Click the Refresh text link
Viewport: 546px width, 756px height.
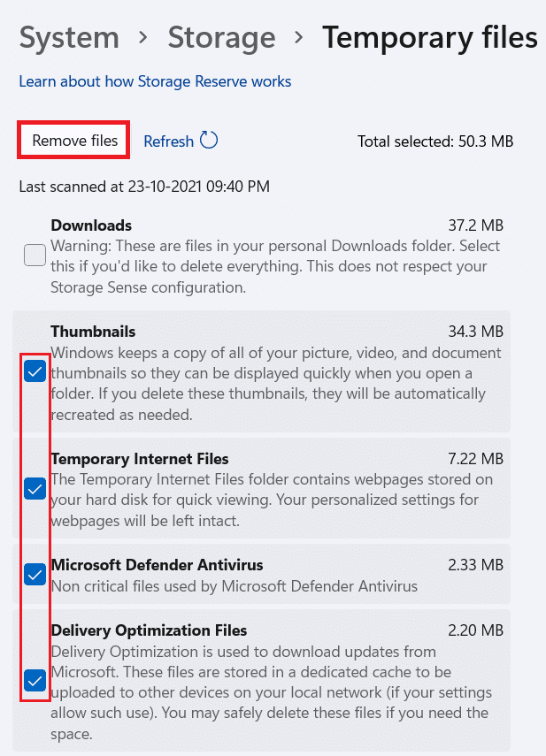tap(168, 141)
